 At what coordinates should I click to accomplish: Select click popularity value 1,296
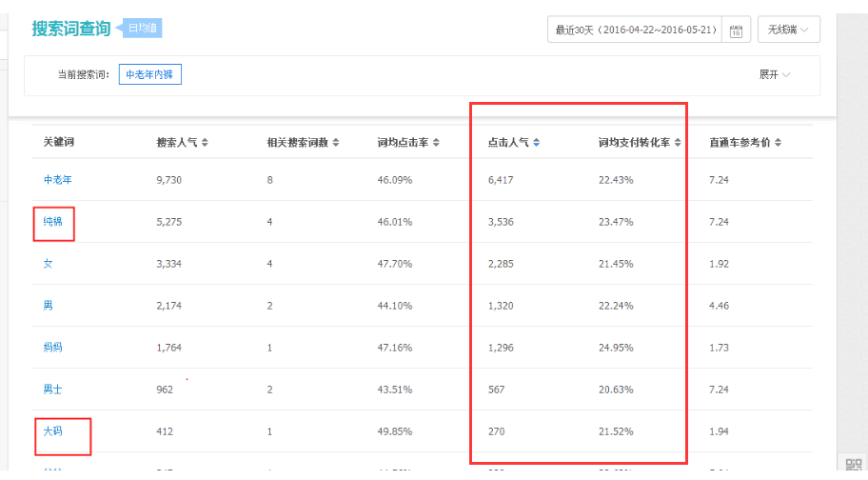pyautogui.click(x=501, y=348)
